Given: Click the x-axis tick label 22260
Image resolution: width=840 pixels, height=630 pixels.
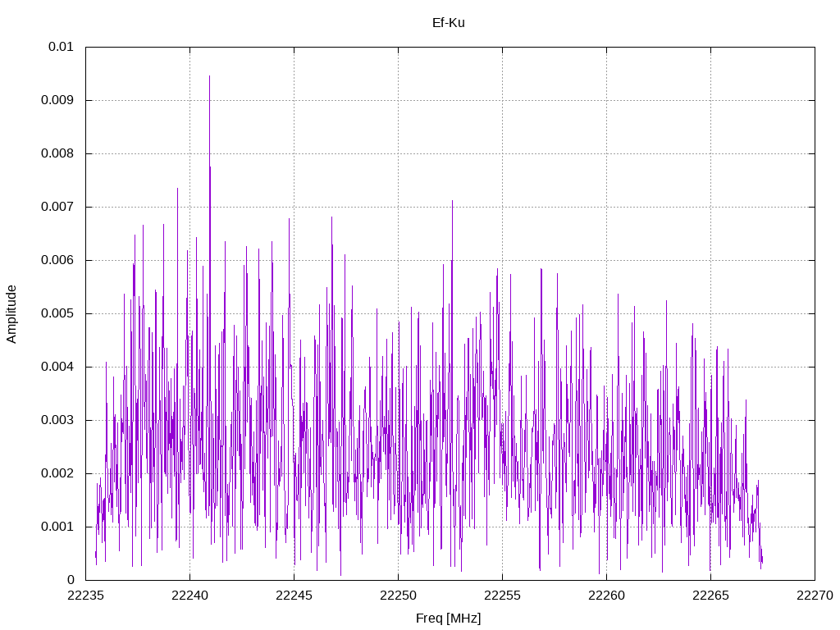Looking at the screenshot, I should coord(606,596).
